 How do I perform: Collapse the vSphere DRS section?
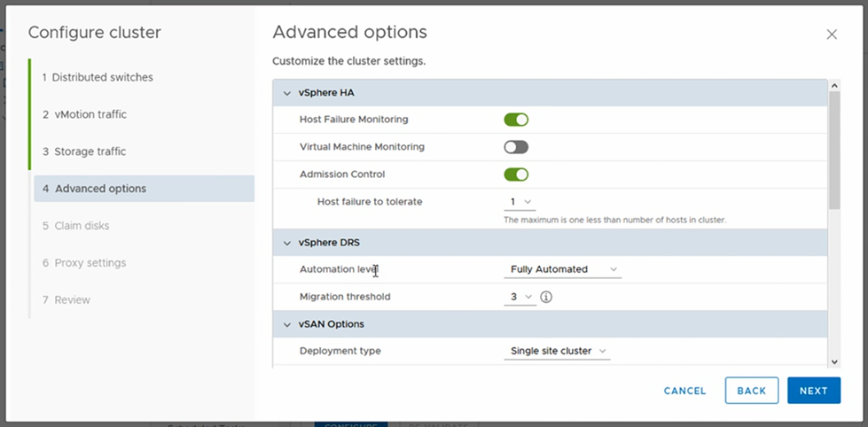[x=286, y=243]
